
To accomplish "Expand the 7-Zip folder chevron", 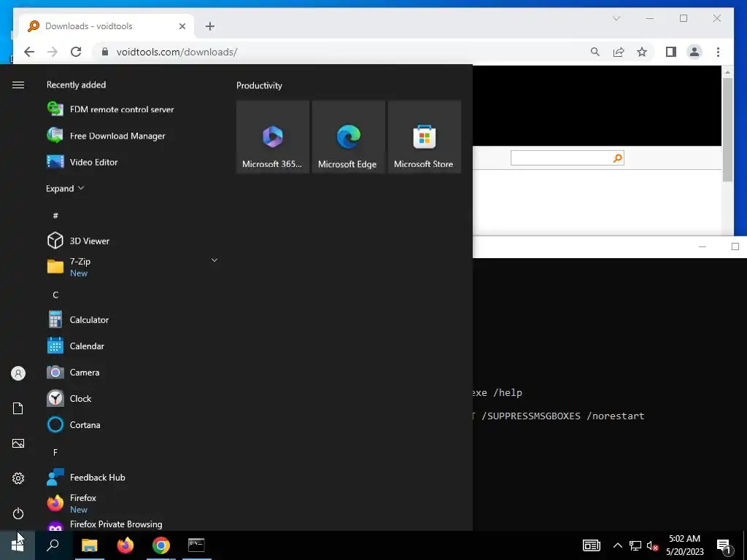I will coord(214,260).
